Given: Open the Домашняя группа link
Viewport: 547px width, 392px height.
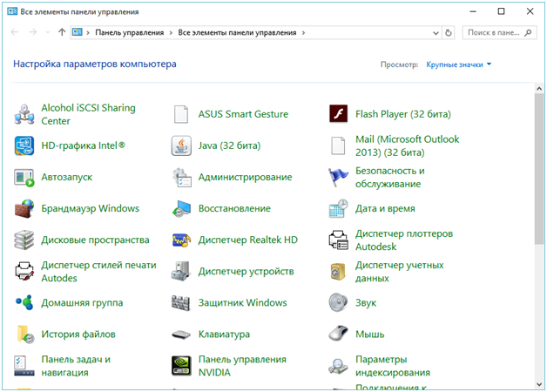Looking at the screenshot, I should 82,303.
